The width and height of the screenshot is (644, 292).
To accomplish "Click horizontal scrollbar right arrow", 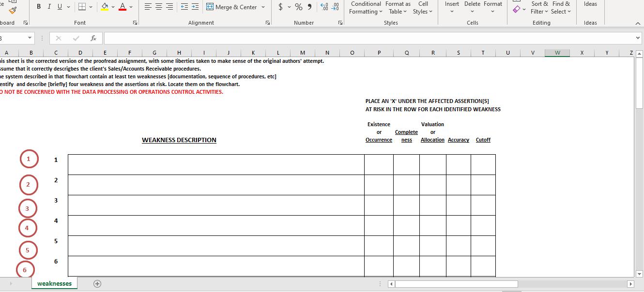I will click(x=630, y=284).
